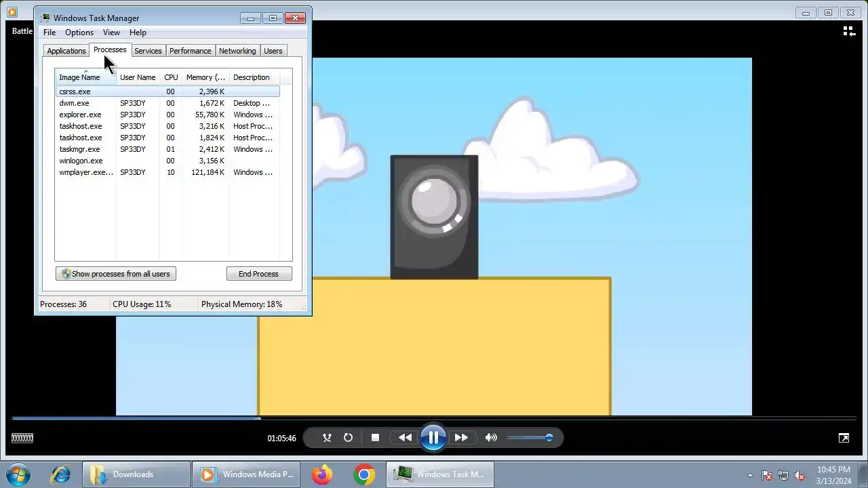Screen dimensions: 868x488
Task: Go to previous track in Media Player
Action: pos(405,438)
